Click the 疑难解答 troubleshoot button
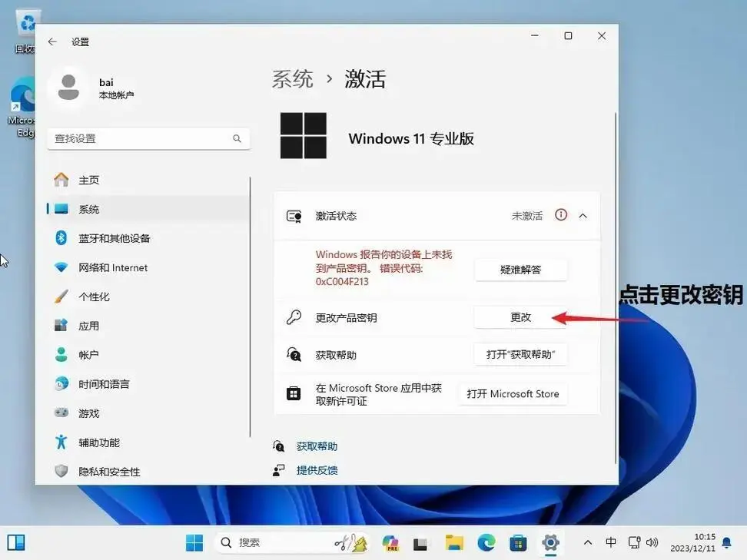 (x=521, y=270)
